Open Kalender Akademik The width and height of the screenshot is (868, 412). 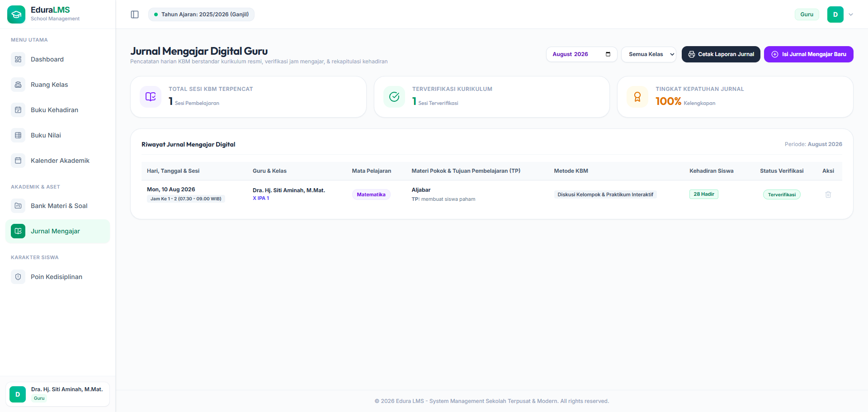coord(58,161)
